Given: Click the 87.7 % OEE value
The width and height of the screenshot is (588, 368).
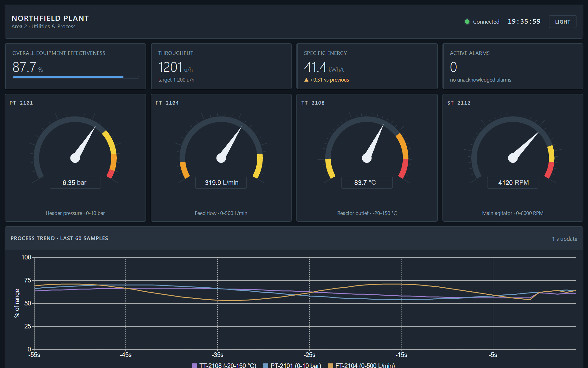Looking at the screenshot, I should (28, 67).
